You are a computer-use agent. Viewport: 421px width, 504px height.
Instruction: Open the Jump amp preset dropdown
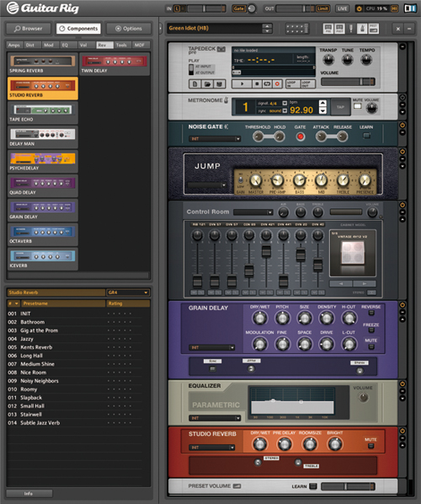[x=207, y=185]
